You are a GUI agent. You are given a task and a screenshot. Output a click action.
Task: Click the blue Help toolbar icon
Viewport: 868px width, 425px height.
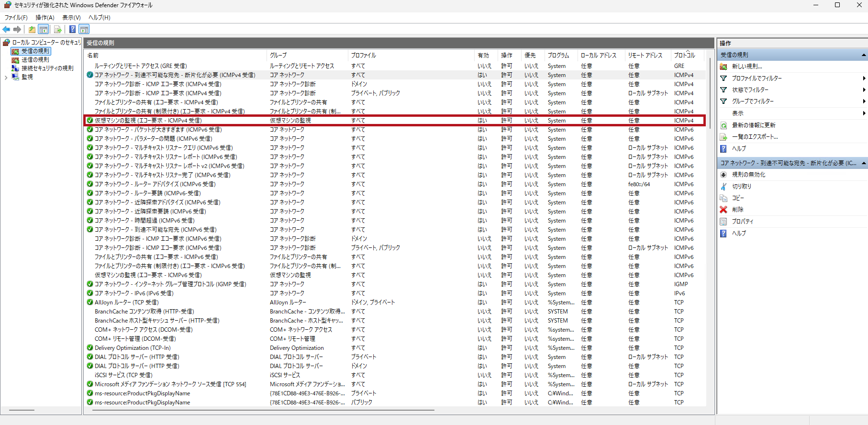[72, 30]
